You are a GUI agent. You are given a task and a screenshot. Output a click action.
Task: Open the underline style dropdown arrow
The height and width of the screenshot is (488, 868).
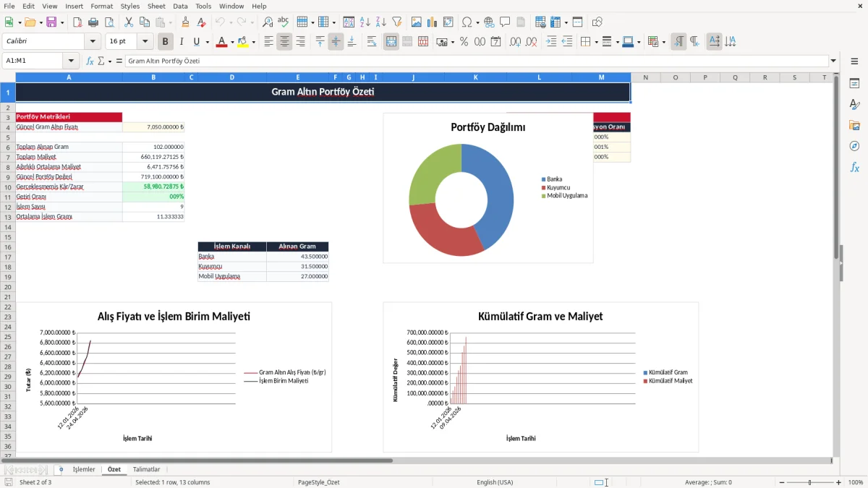pos(207,42)
